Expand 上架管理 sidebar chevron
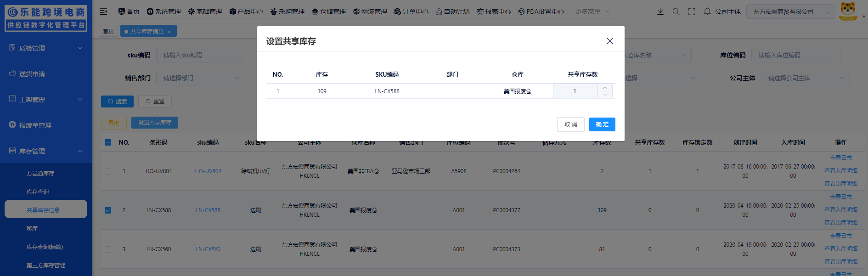 (x=80, y=100)
